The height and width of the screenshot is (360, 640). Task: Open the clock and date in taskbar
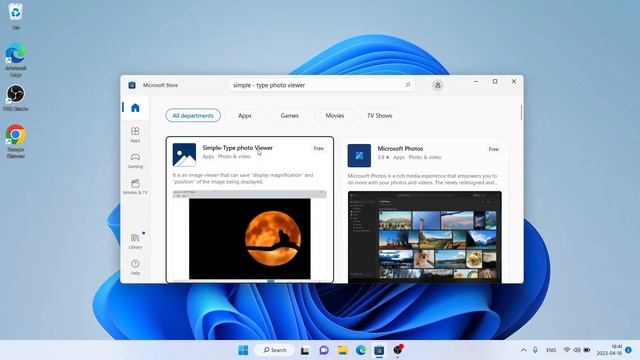(609, 350)
